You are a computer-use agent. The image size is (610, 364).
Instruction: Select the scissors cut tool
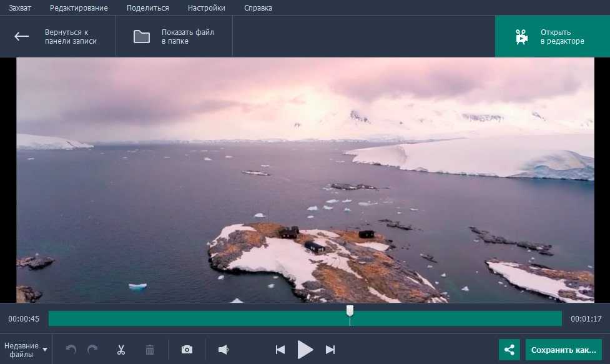(x=121, y=350)
